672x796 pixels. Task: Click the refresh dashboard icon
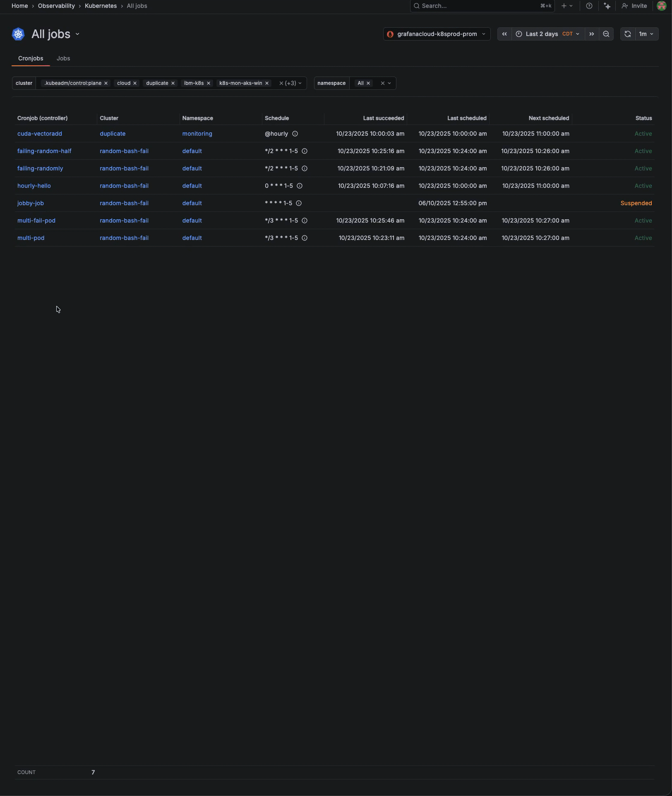point(627,34)
